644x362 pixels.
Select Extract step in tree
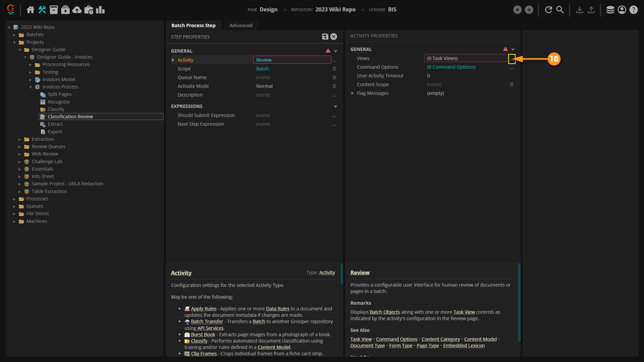(55, 124)
